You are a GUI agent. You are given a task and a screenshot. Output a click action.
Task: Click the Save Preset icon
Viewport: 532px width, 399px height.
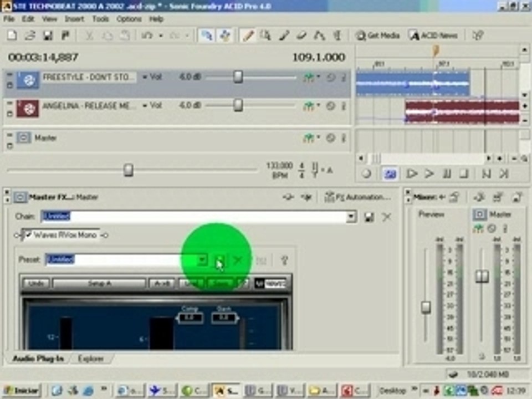220,260
